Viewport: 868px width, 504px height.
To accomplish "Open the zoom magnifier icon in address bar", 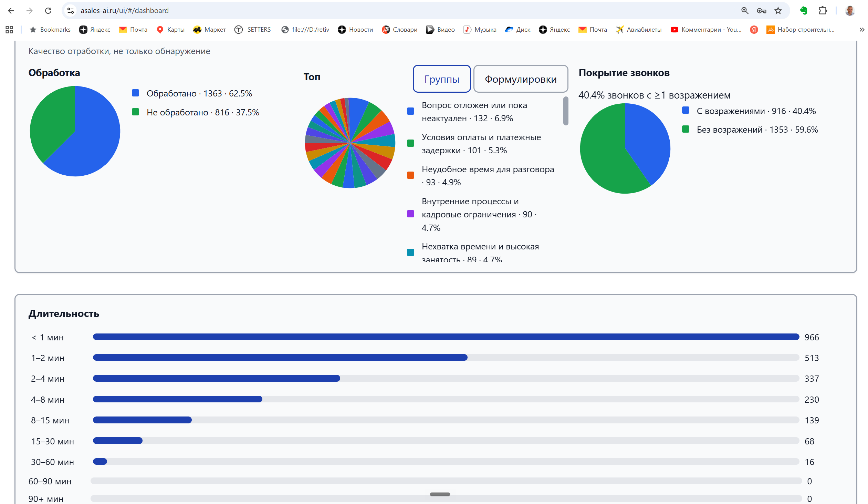I will [745, 11].
